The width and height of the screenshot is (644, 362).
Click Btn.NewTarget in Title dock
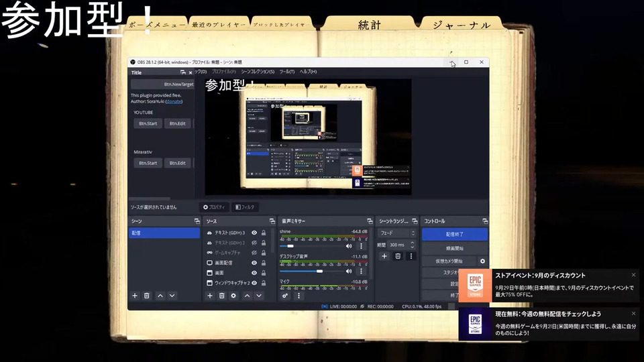coord(162,84)
